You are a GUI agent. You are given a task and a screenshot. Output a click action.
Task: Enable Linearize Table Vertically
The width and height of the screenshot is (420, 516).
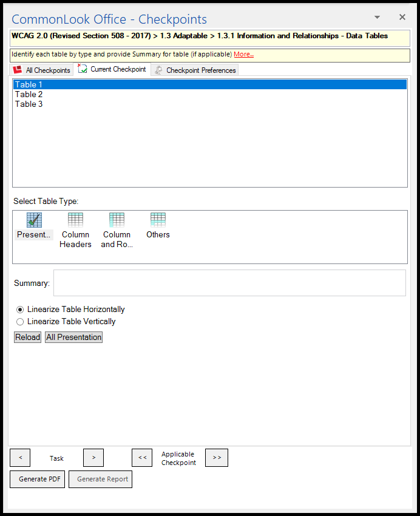coord(66,322)
